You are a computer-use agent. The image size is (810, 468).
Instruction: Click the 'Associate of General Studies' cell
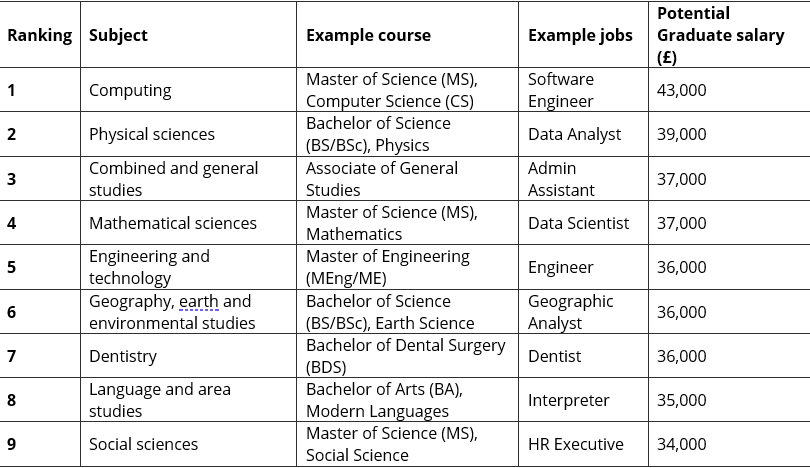(408, 179)
